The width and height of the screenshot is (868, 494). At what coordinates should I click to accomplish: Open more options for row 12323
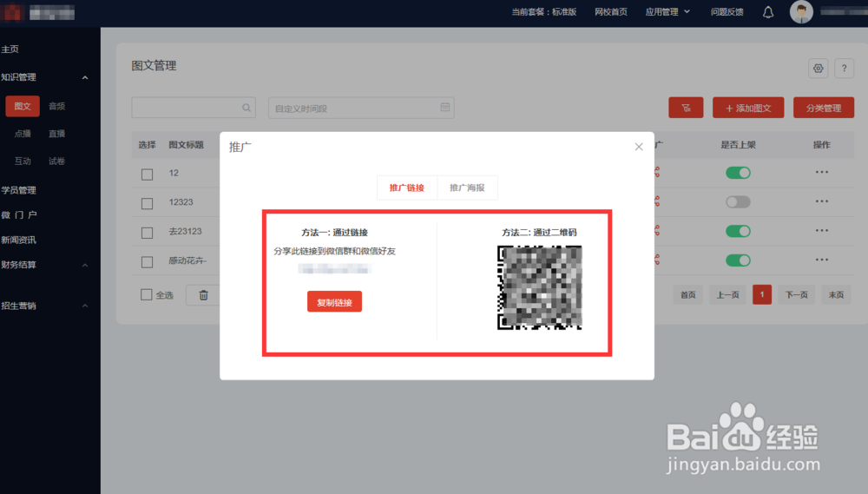(821, 201)
